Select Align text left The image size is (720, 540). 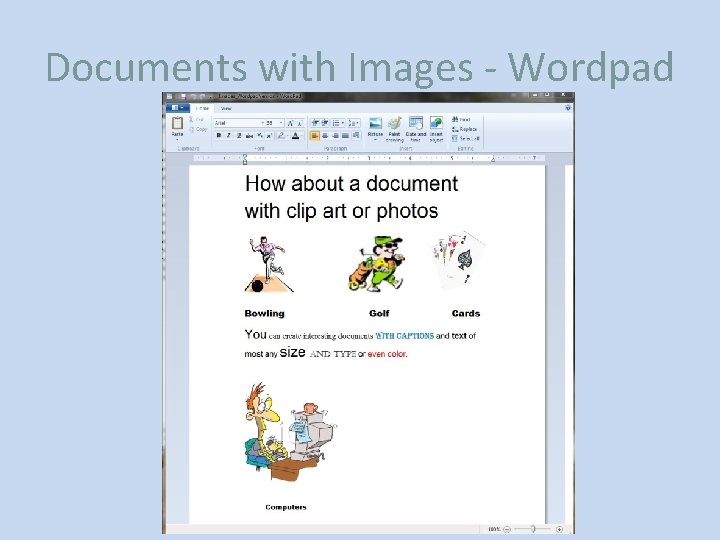pos(315,135)
